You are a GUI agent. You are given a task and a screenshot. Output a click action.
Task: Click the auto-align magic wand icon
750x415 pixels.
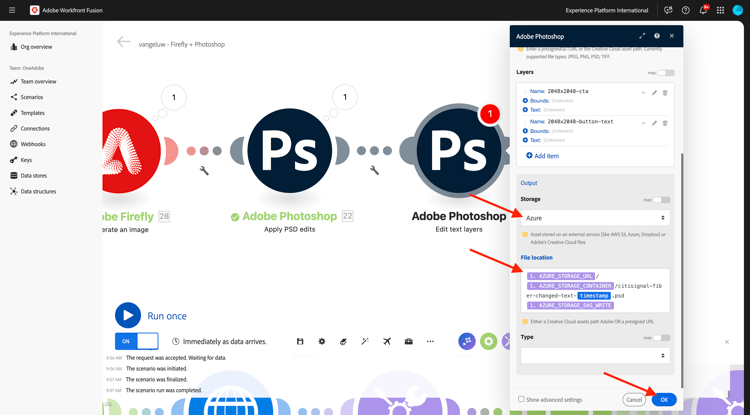pyautogui.click(x=365, y=341)
